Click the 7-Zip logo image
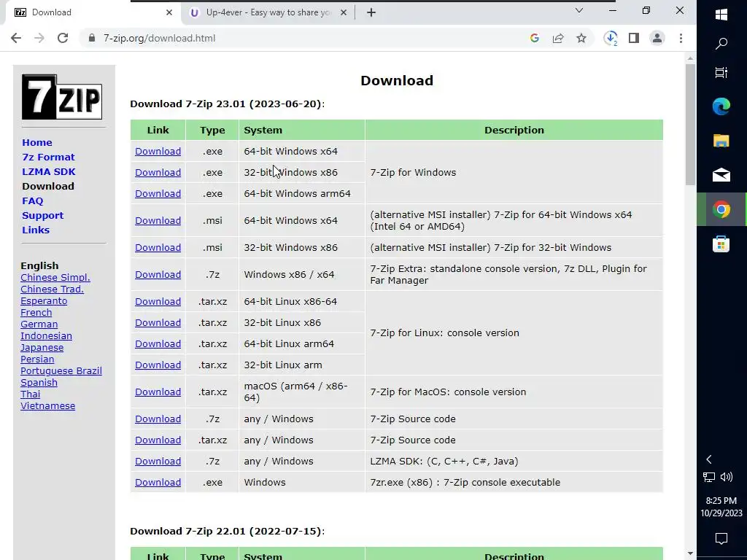The image size is (747, 560). click(62, 97)
